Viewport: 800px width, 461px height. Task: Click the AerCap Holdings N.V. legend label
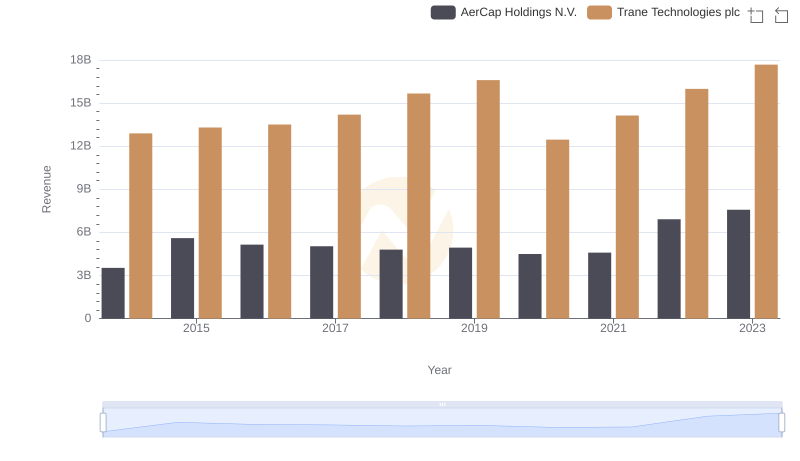(x=518, y=13)
